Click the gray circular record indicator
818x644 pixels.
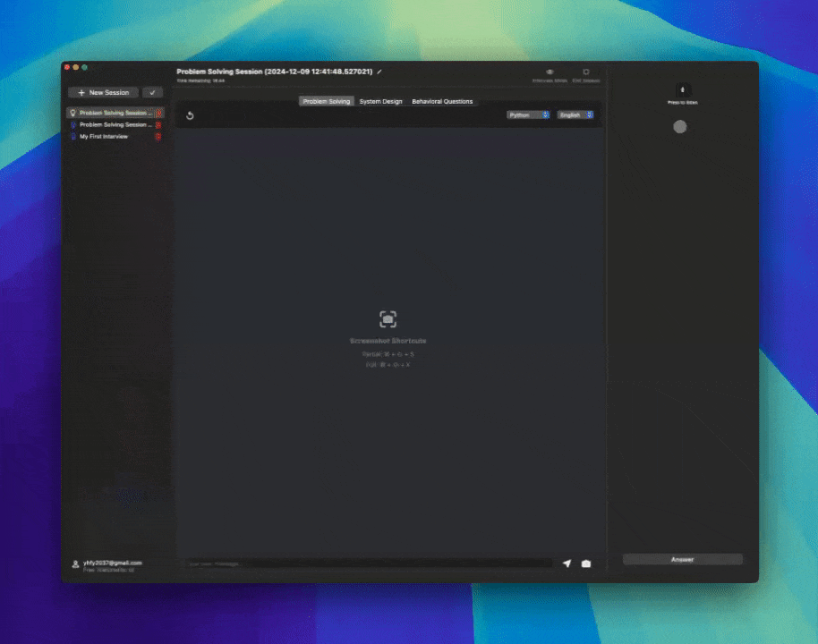[680, 126]
